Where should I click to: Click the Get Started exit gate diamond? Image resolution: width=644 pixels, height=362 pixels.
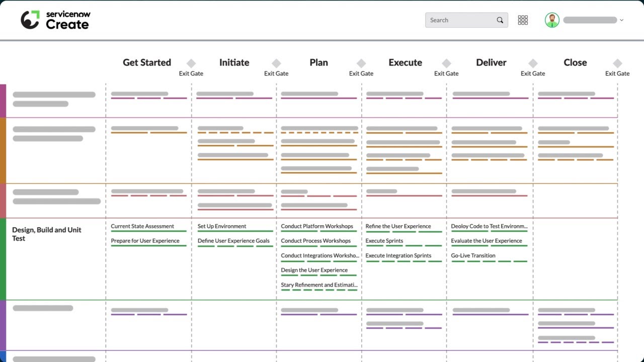[x=191, y=63]
